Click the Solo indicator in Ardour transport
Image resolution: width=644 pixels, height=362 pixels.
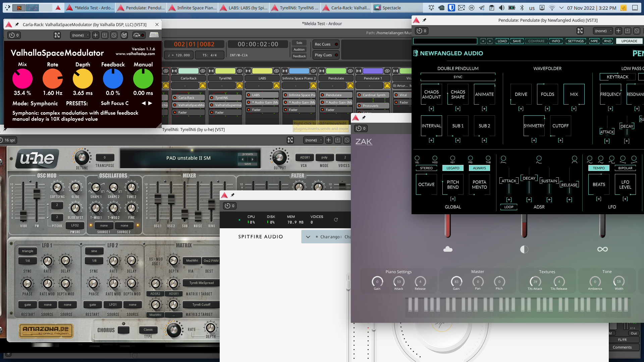pyautogui.click(x=299, y=43)
